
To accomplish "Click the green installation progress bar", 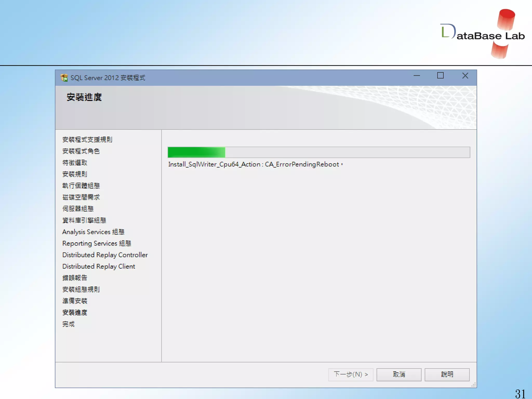I will pyautogui.click(x=319, y=152).
